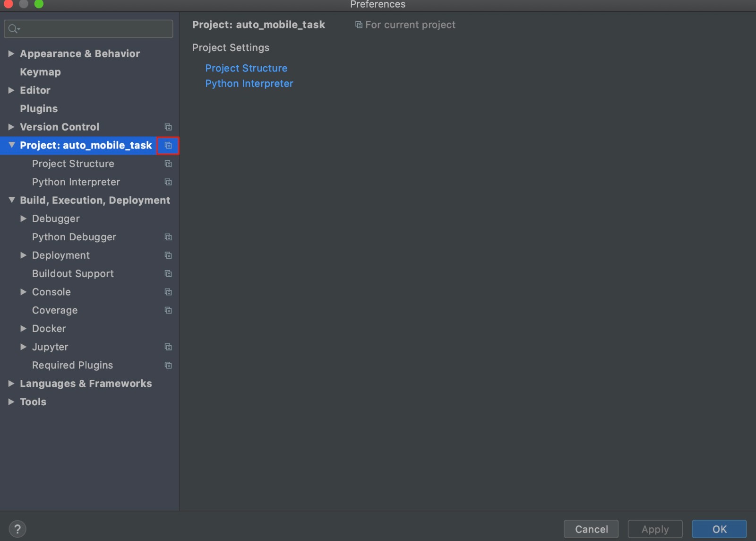756x541 pixels.
Task: Click the 'For current project' label
Action: coord(410,25)
